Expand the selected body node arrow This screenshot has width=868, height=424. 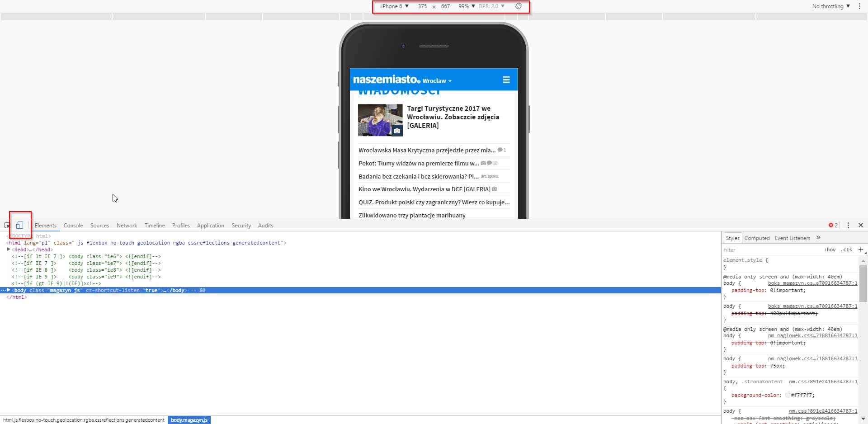tap(9, 290)
